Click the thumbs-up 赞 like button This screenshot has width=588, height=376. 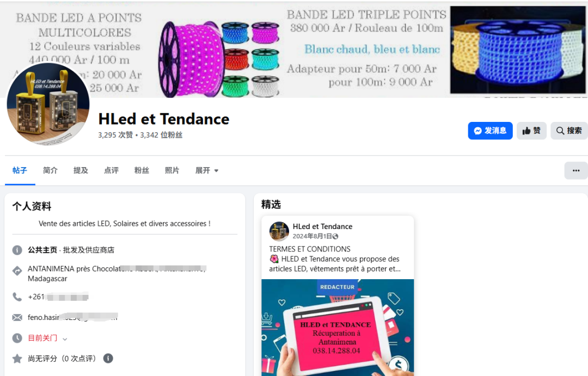531,131
